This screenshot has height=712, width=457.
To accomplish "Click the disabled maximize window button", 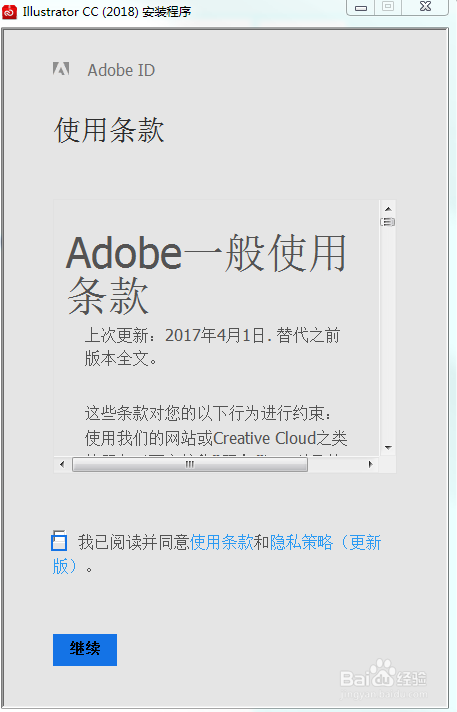I will (387, 7).
